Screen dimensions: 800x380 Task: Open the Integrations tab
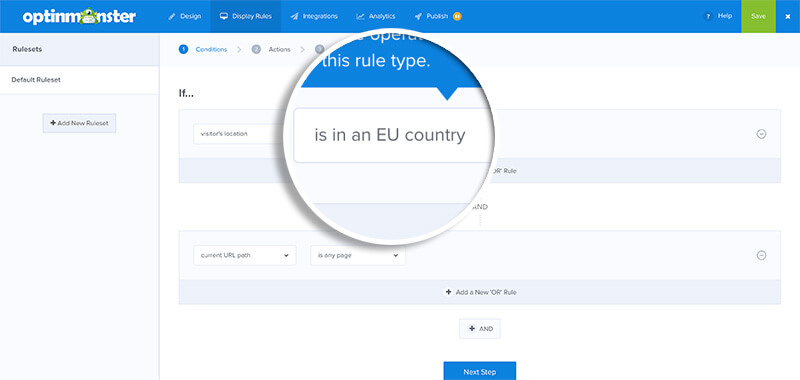coord(314,16)
